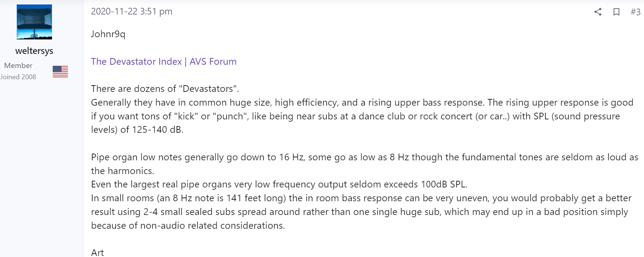Open the #3 post permalink
644x257 pixels.
[x=635, y=12]
